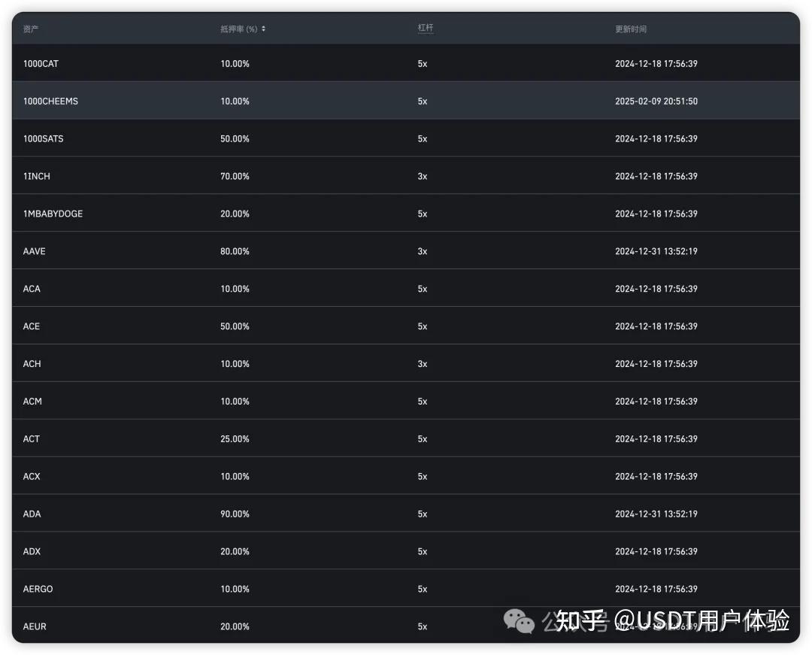
Task: Click the update time in 1000CAT row
Action: point(656,64)
